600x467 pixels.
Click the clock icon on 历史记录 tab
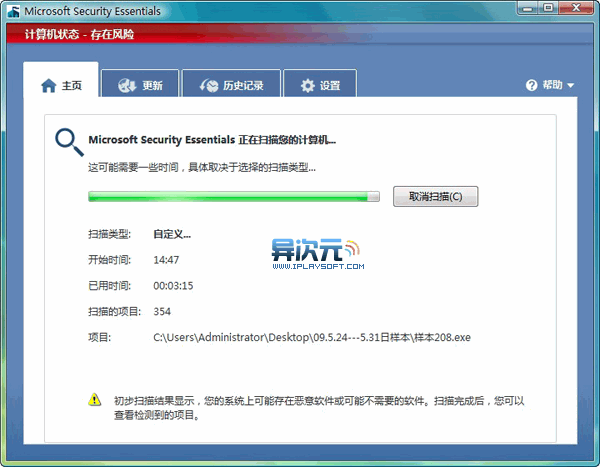(x=209, y=85)
